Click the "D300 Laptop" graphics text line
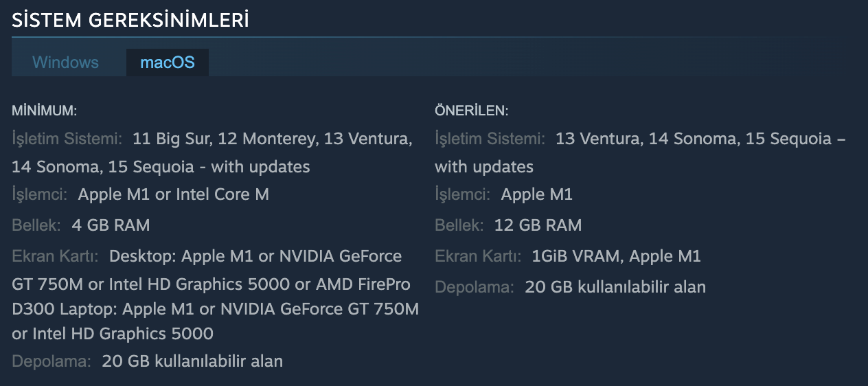This screenshot has height=386, width=868. pos(215,309)
